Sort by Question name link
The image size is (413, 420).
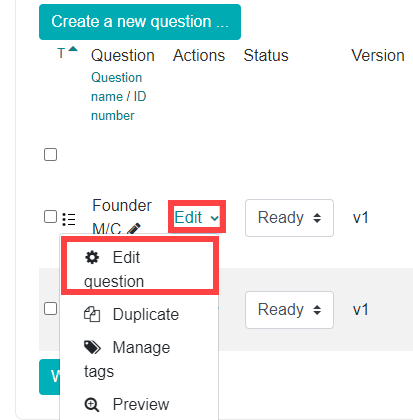click(116, 87)
